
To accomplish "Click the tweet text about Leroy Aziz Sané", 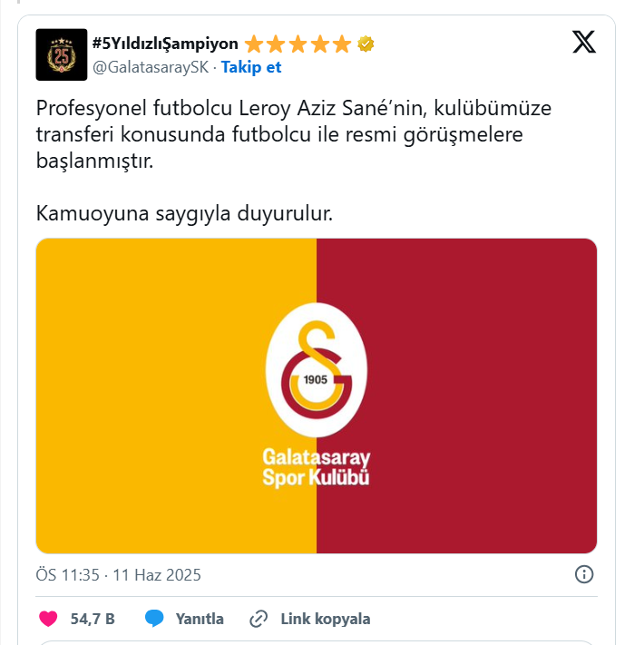I will click(294, 134).
